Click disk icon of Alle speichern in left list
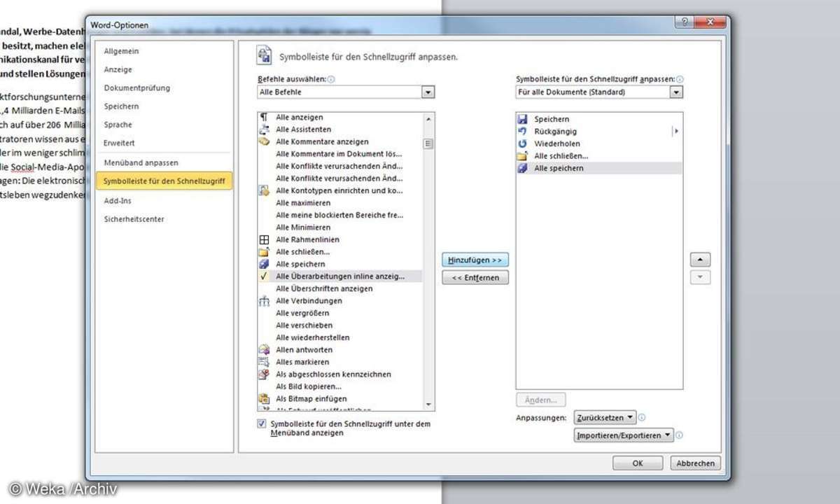Viewport: 840px width, 504px height. 264,264
